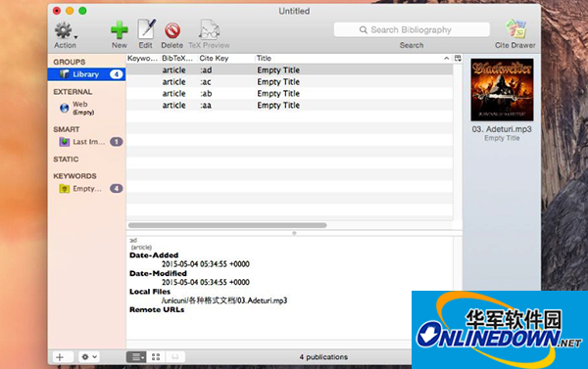Click the red Delete icon
Image resolution: width=588 pixels, height=369 pixels.
(172, 30)
